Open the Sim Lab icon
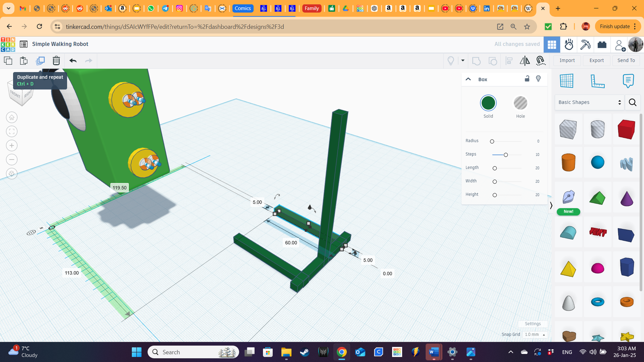 (x=569, y=45)
